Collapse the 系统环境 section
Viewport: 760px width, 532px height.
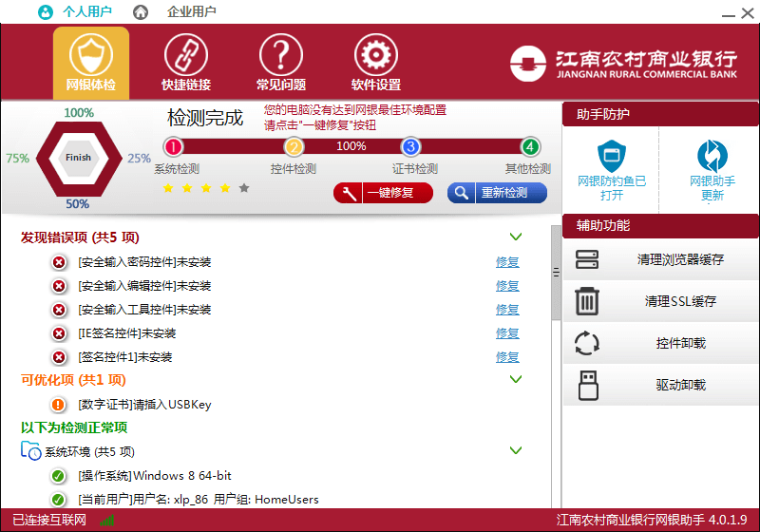[516, 450]
